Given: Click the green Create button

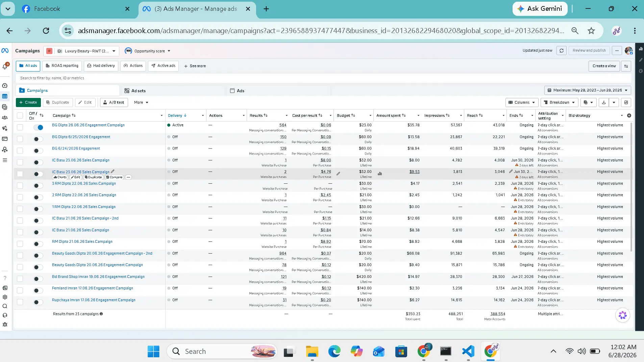Looking at the screenshot, I should (28, 102).
